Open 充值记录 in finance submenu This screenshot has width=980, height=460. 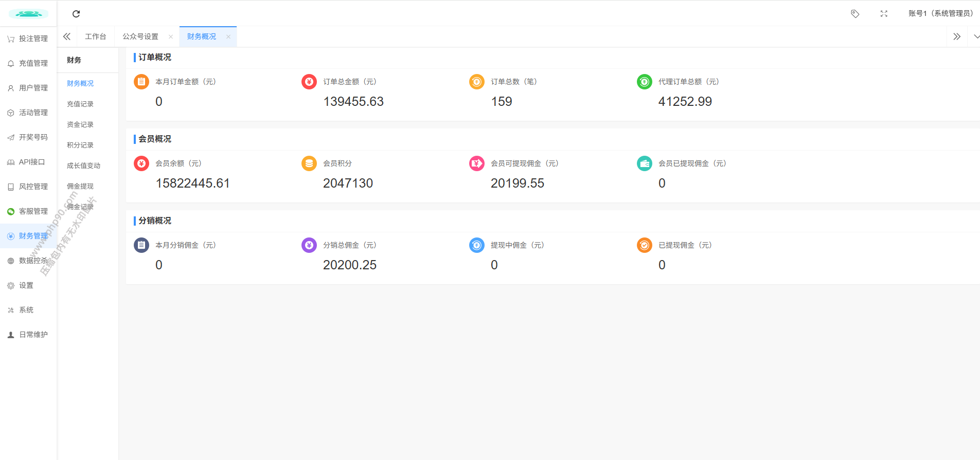[x=80, y=104]
